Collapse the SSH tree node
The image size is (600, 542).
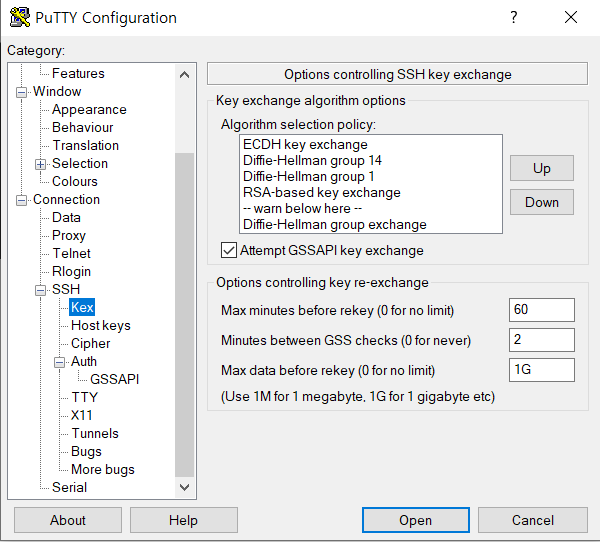(40, 290)
